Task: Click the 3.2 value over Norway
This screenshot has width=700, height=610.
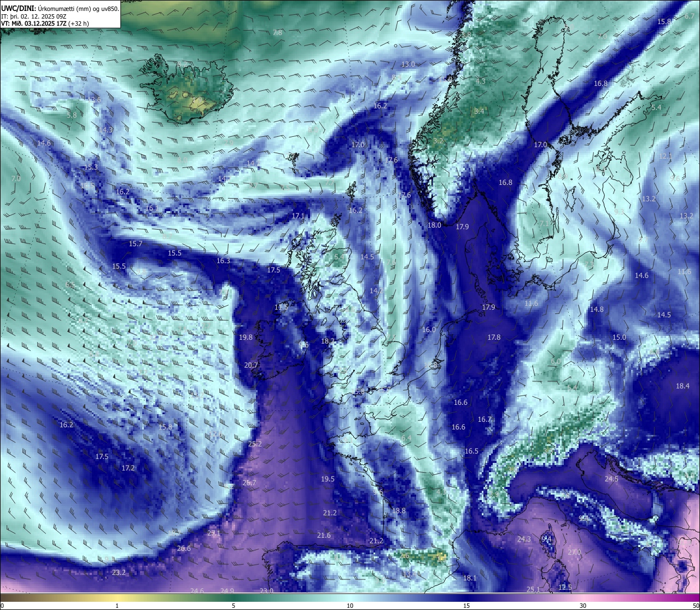Action: [x=438, y=141]
